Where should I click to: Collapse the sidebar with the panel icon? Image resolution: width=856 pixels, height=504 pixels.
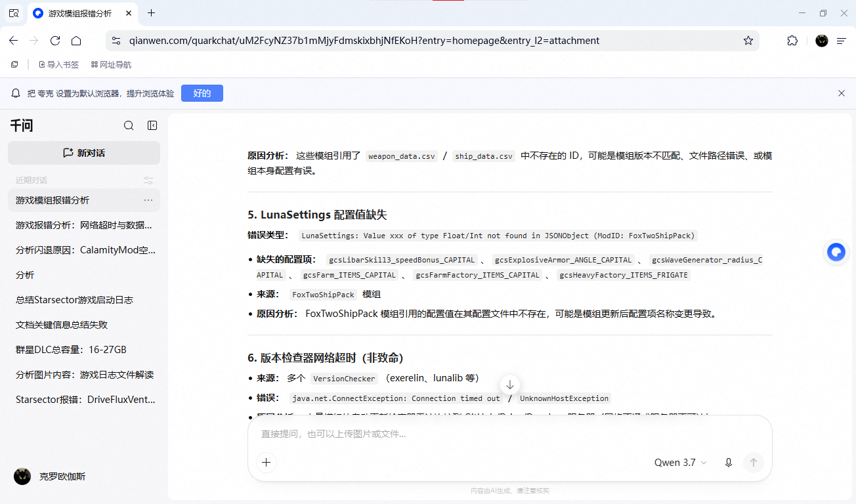[152, 125]
